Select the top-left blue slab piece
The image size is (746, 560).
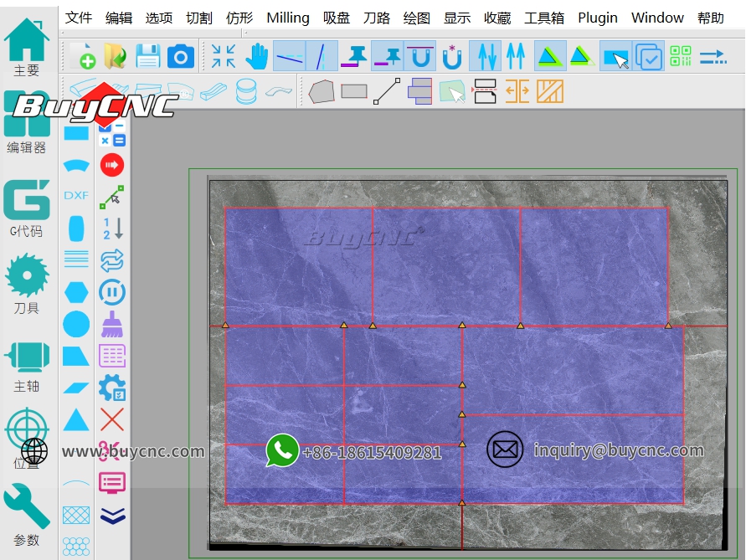(x=298, y=266)
